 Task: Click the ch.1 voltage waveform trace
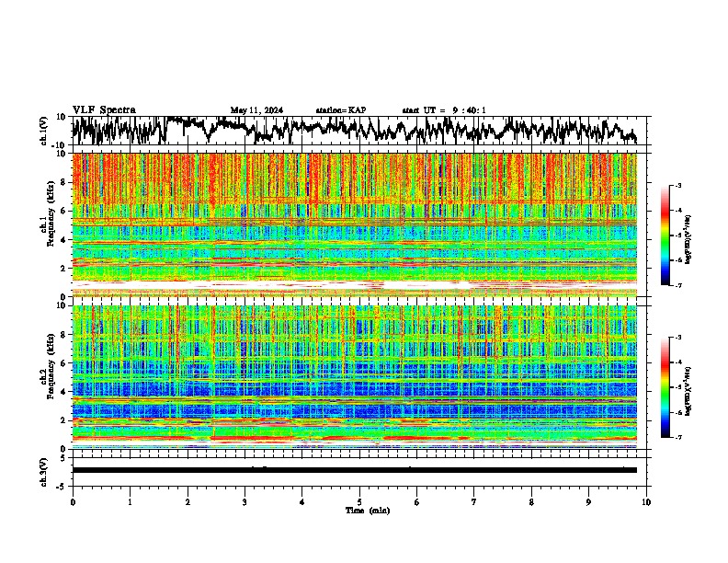(x=354, y=131)
